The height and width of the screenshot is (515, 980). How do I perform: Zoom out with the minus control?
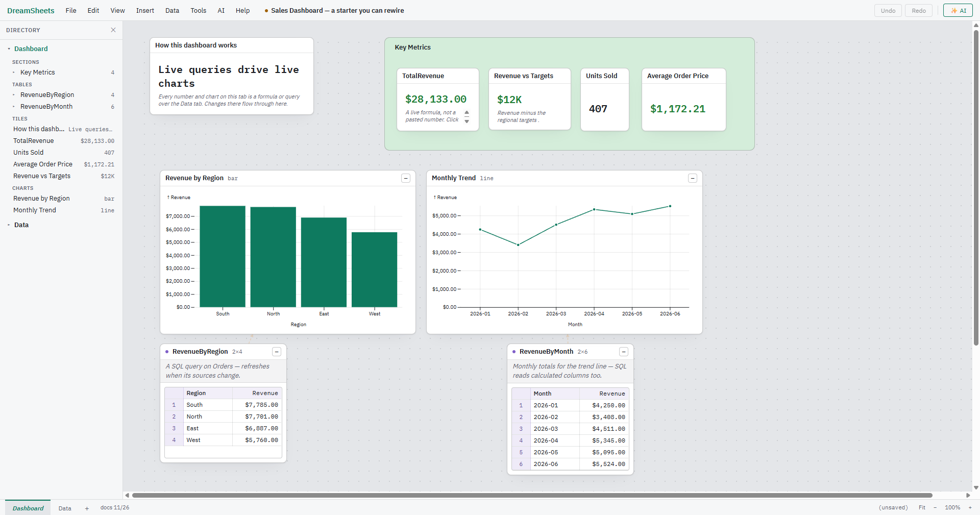[935, 508]
